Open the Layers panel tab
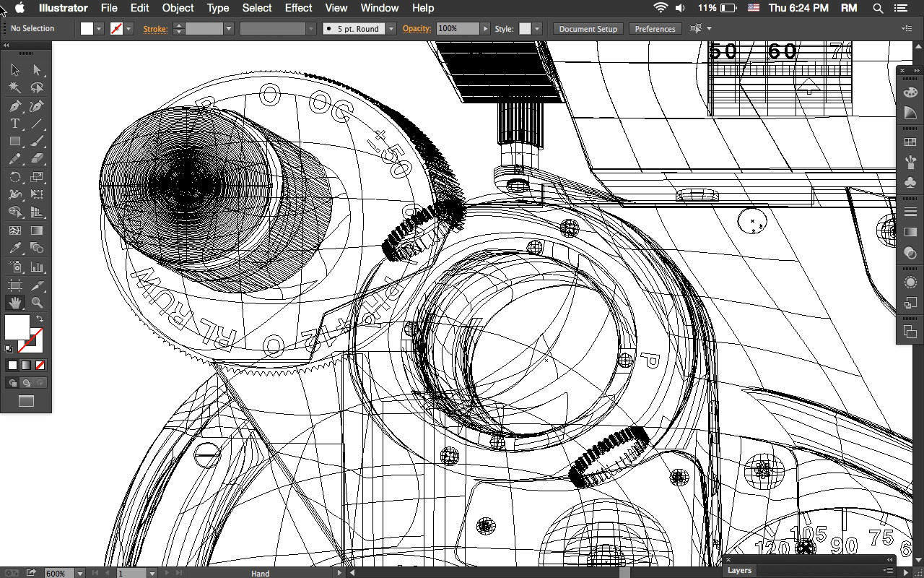 739,570
